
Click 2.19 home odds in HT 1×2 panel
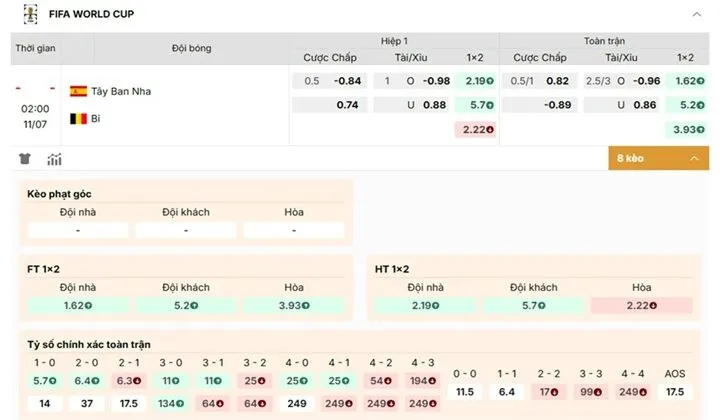425,305
